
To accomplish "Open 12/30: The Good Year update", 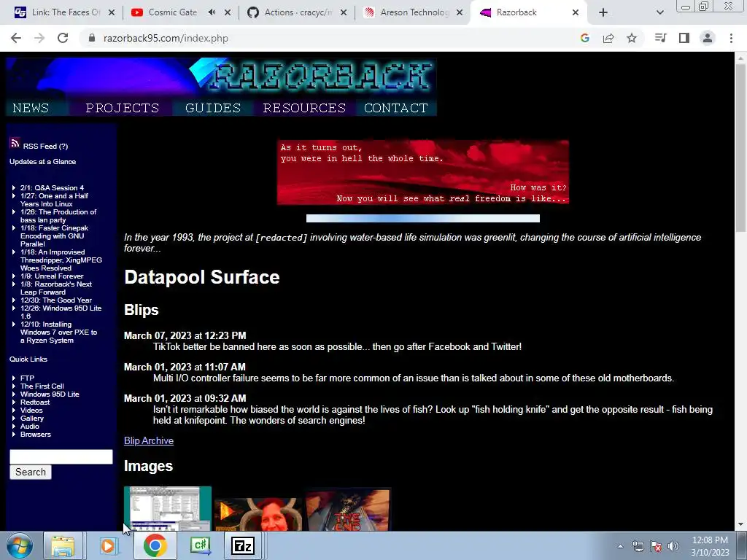I will click(55, 300).
